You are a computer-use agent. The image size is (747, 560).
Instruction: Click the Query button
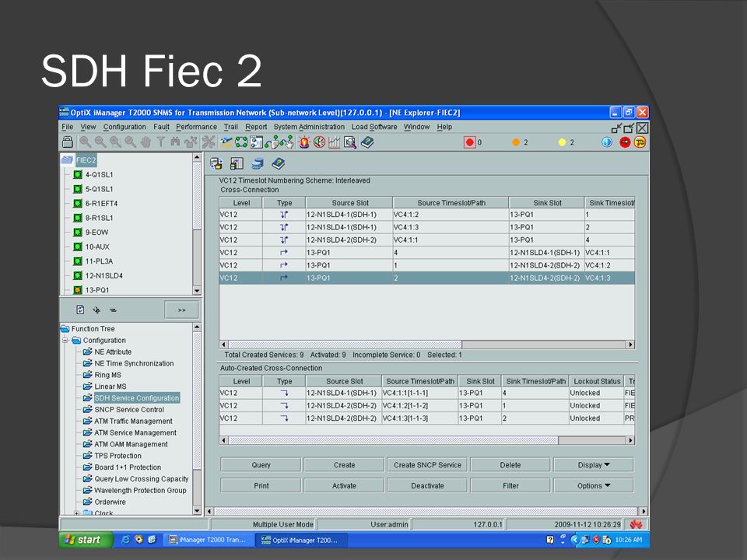pos(261,465)
